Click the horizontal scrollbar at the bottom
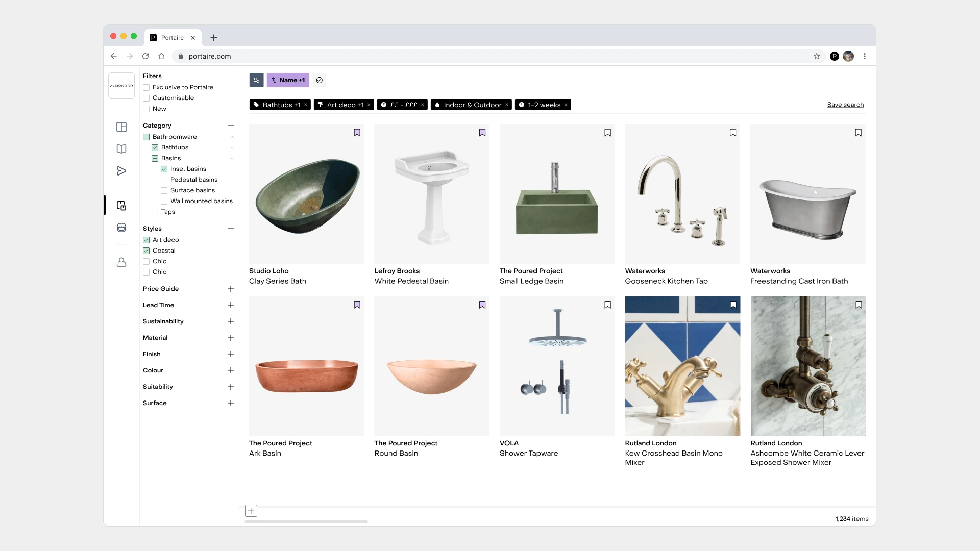 tap(306, 522)
